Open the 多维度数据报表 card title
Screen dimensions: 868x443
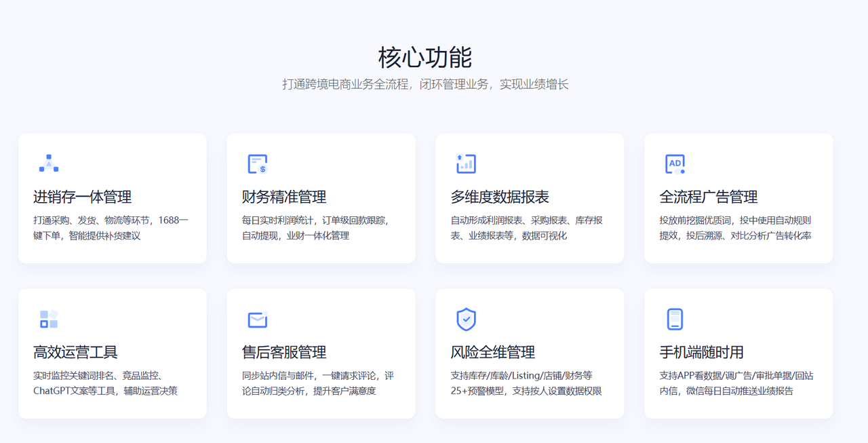point(500,197)
